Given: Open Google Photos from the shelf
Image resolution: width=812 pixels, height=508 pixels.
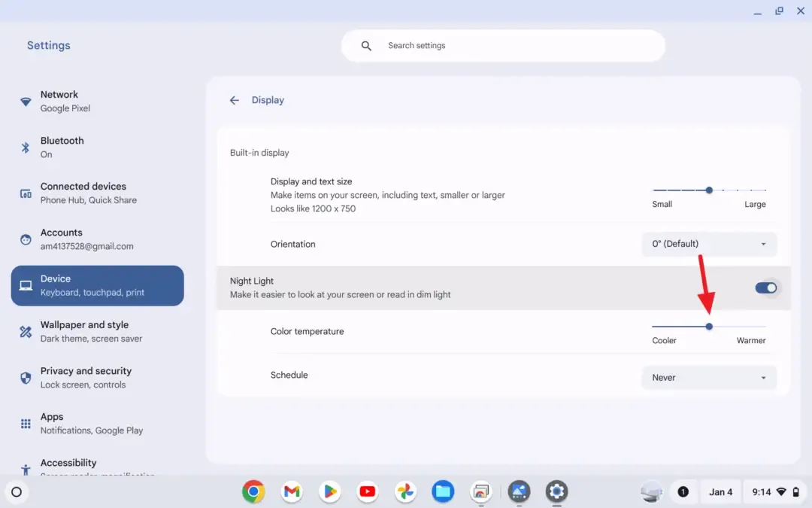Looking at the screenshot, I should coord(405,491).
